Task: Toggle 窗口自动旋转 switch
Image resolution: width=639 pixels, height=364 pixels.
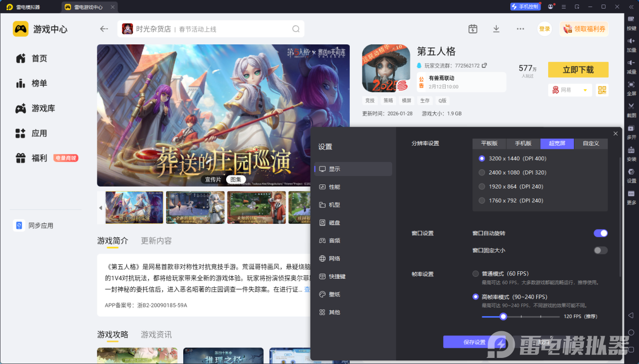Action: [601, 233]
